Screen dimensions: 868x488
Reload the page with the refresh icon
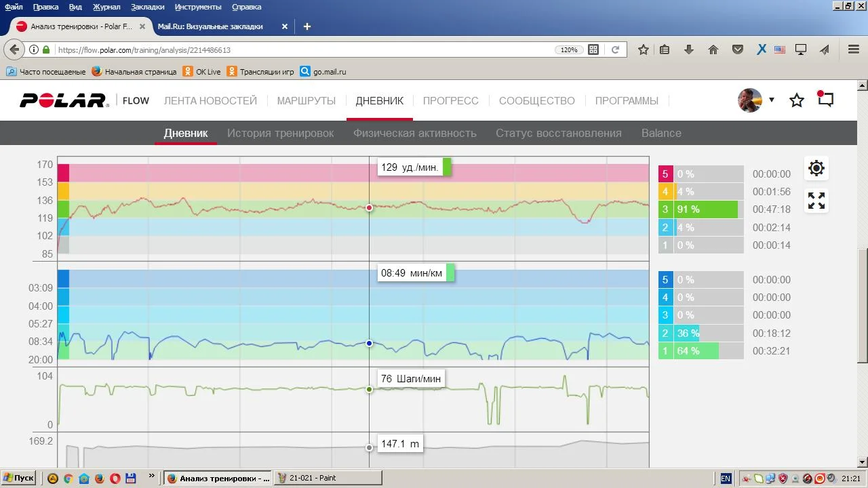(616, 49)
